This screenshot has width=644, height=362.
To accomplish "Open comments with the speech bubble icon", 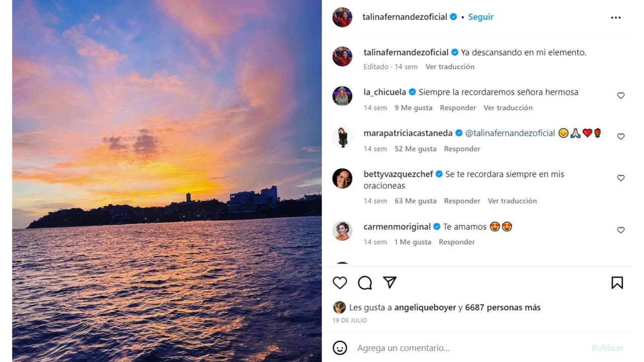I will click(x=365, y=283).
